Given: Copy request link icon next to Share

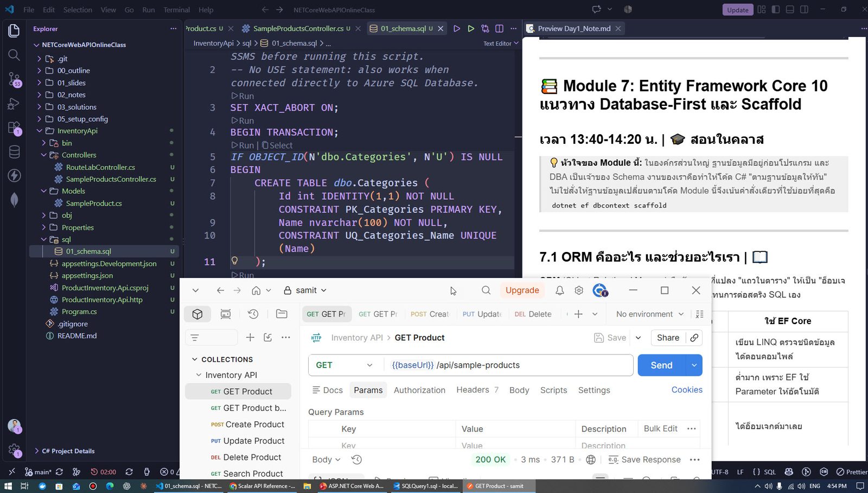Looking at the screenshot, I should pyautogui.click(x=694, y=338).
